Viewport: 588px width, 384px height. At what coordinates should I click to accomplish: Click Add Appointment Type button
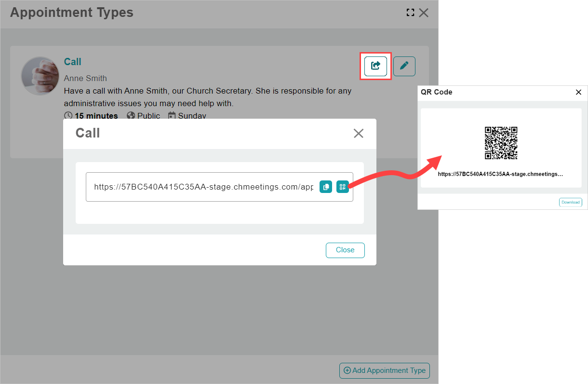385,370
